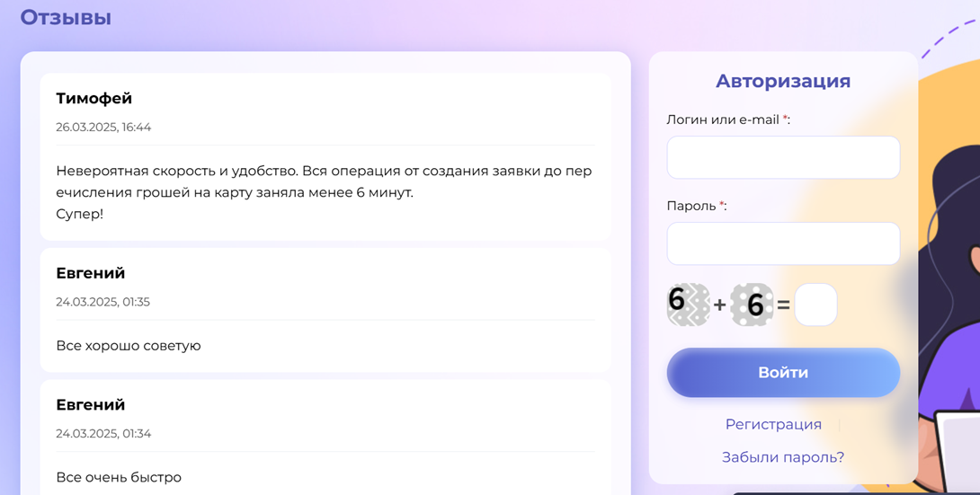Click the date 26.03.2025, 16:44
Image resolution: width=980 pixels, height=495 pixels.
coord(103,128)
